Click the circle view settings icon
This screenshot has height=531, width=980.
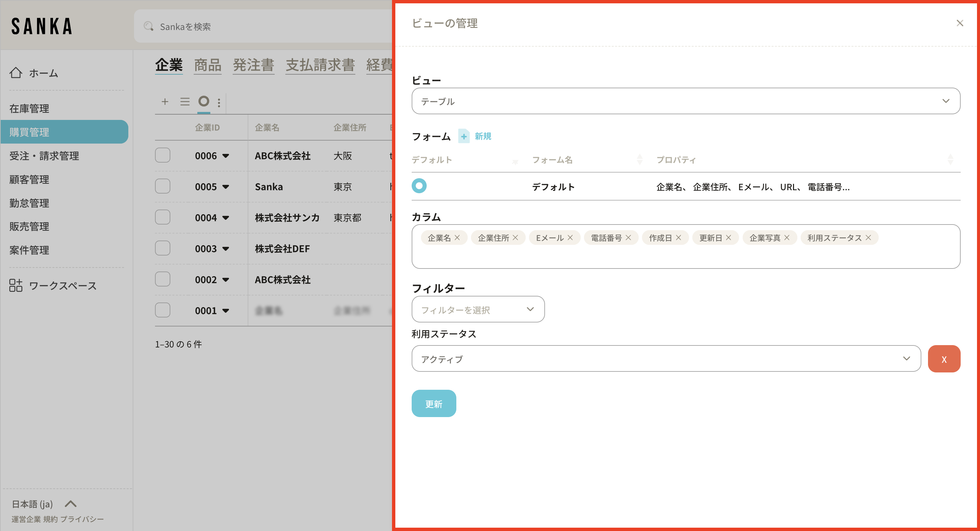point(204,101)
